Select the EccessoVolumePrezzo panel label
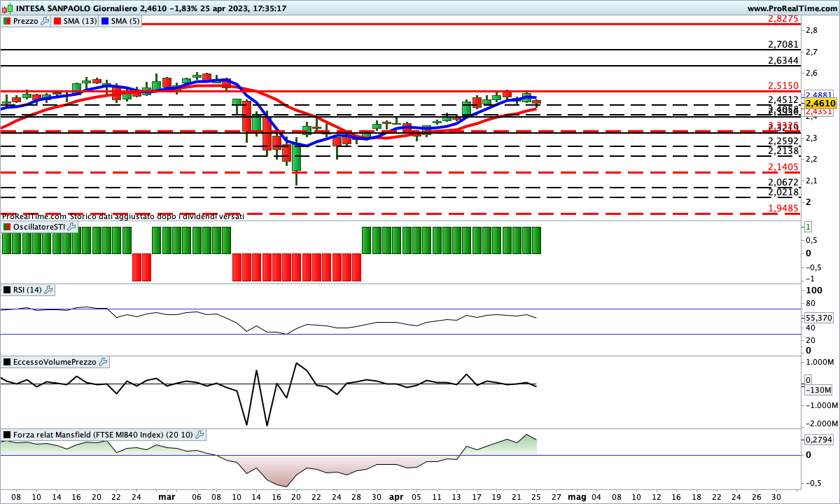 55,362
